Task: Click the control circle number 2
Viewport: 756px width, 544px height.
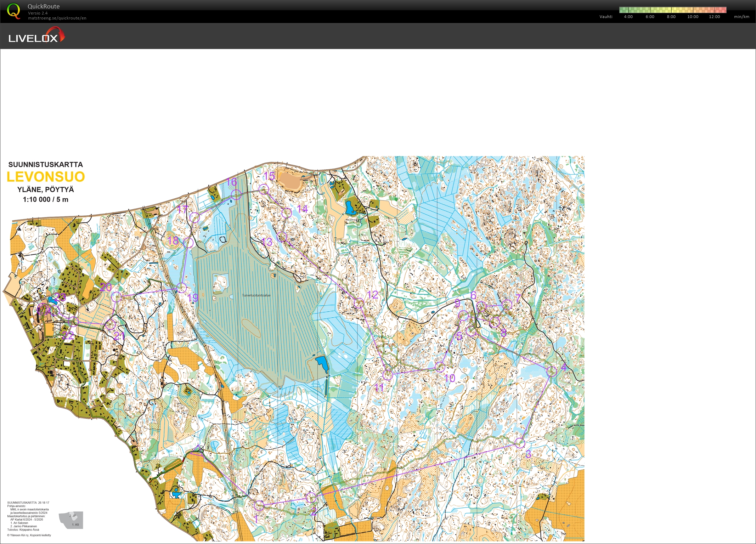Action: pyautogui.click(x=311, y=498)
